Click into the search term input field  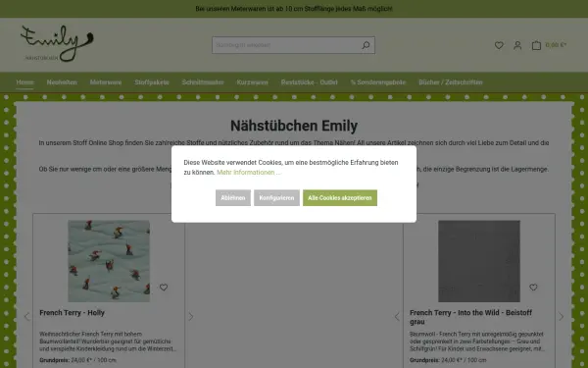coord(285,45)
